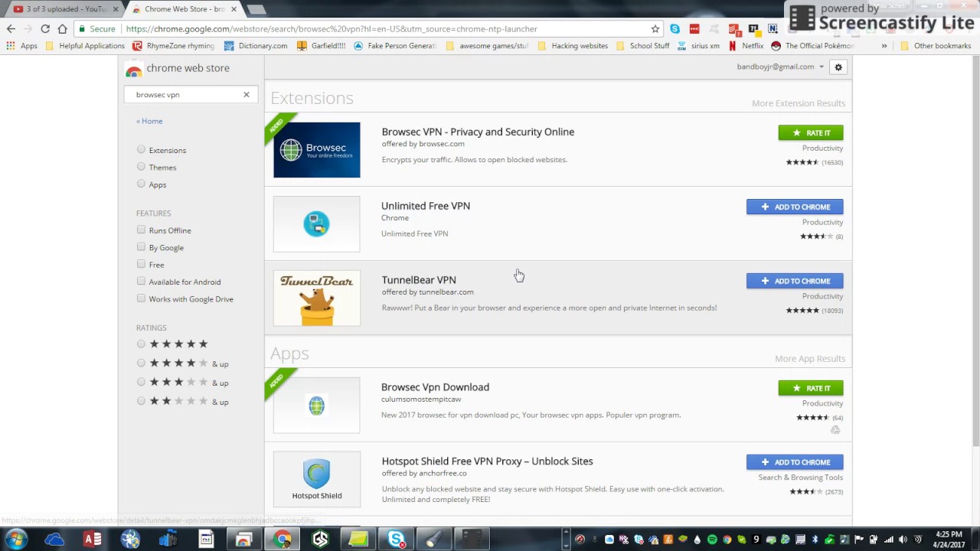Select three stars & up rating
The height and width of the screenshot is (551, 980).
pyautogui.click(x=141, y=383)
